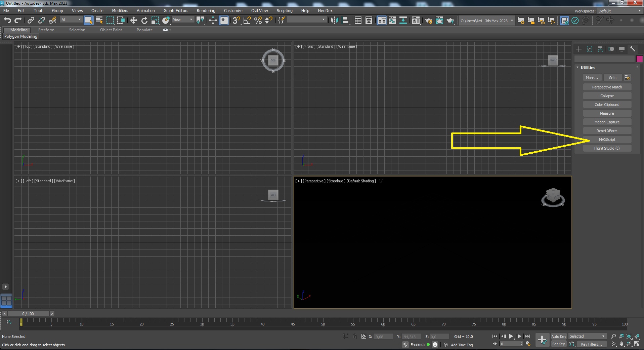Viewport: 644px width, 350px height.
Task: Open the Create panel plus icon
Action: click(x=579, y=49)
